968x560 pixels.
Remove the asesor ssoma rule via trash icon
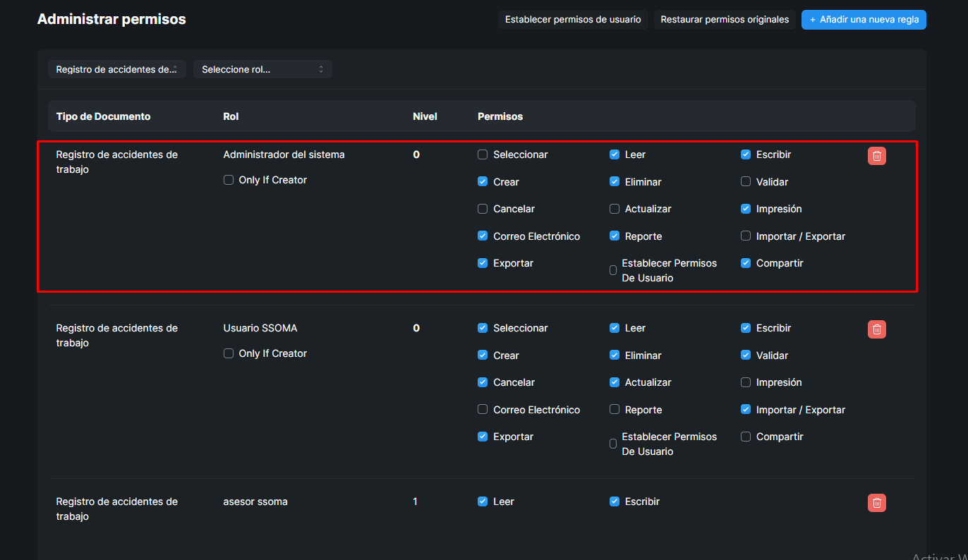pyautogui.click(x=876, y=503)
